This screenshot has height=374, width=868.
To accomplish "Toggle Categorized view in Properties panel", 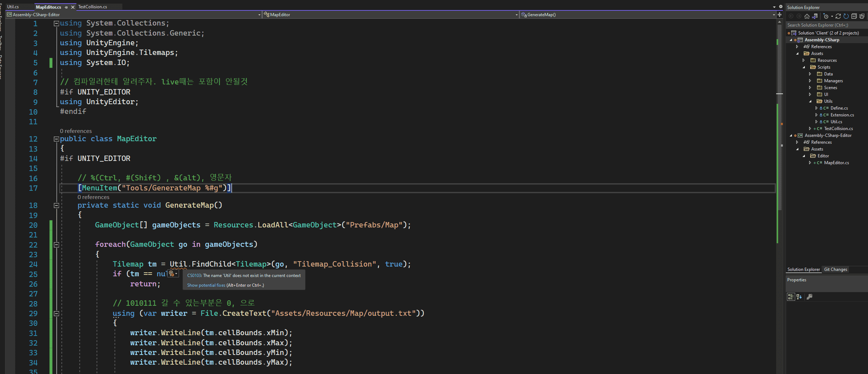I will [x=791, y=297].
